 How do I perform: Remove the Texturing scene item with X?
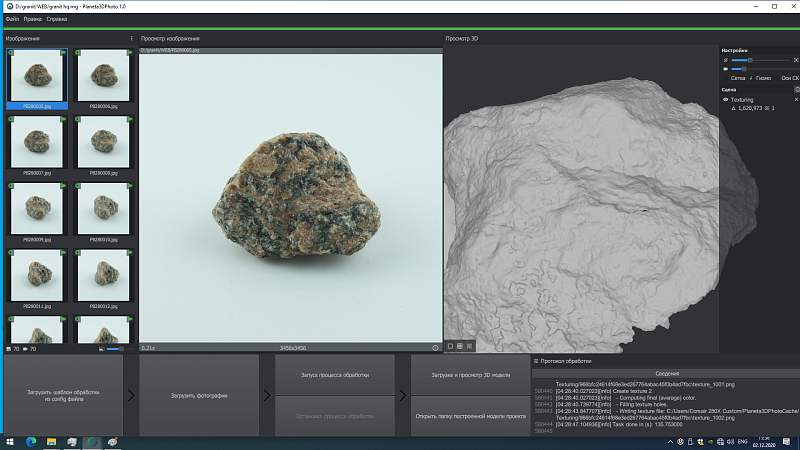(796, 99)
